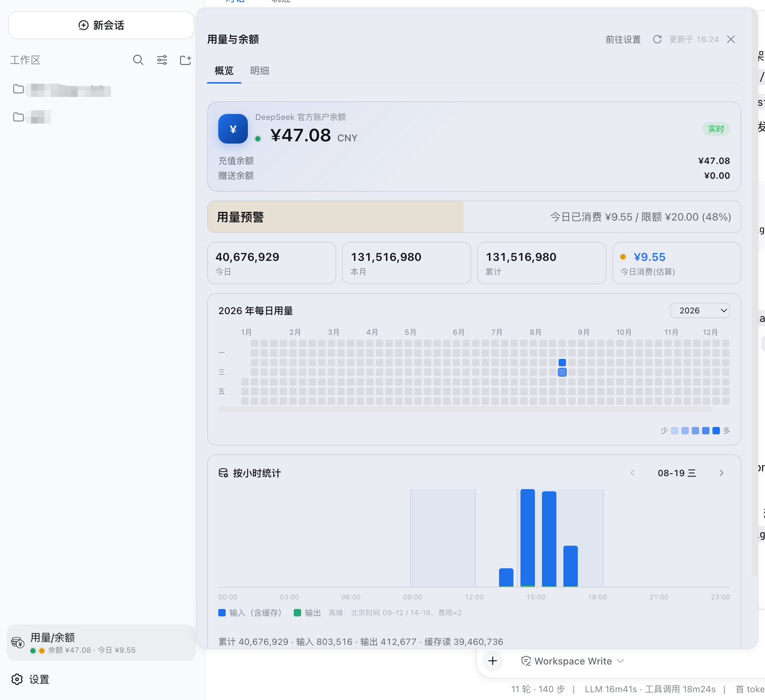This screenshot has width=765, height=700.
Task: Go to previous day in hourly stats
Action: [632, 473]
